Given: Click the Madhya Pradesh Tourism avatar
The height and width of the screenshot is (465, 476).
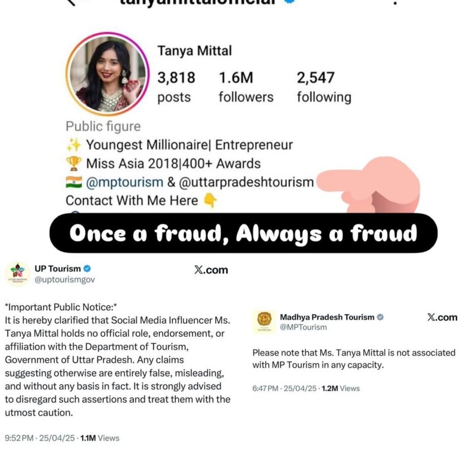Looking at the screenshot, I should tap(263, 322).
